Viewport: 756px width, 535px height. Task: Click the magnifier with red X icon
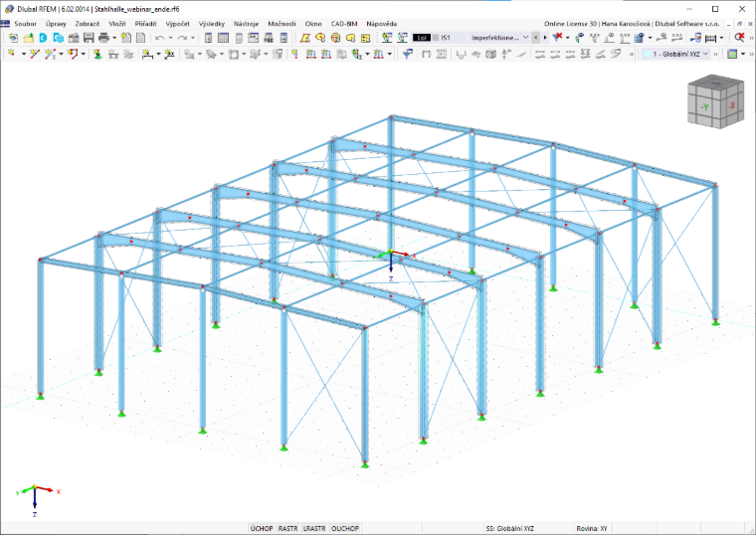coord(739,38)
